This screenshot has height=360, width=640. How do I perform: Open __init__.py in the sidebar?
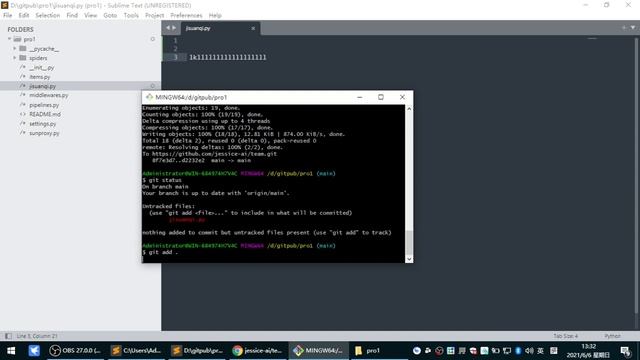[x=42, y=68]
